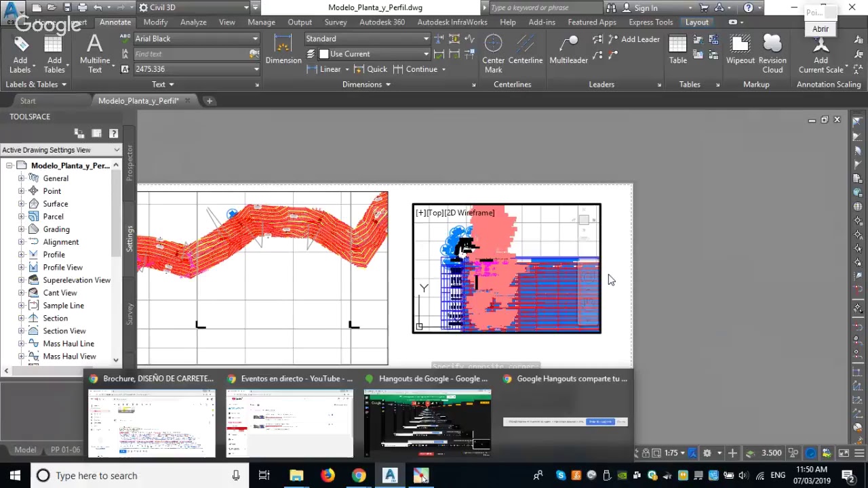Image resolution: width=868 pixels, height=488 pixels.
Task: Click the Toolspace help question icon
Action: tap(113, 134)
